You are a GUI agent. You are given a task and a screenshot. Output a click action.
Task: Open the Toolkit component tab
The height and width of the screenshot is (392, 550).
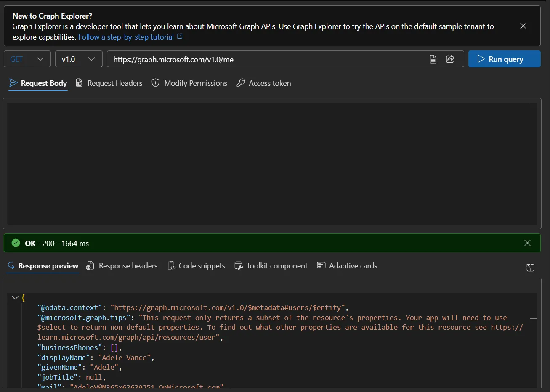coord(271,266)
